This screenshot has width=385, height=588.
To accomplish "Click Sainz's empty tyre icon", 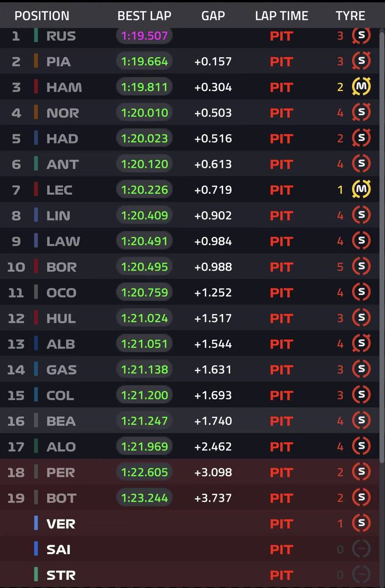I will [361, 549].
